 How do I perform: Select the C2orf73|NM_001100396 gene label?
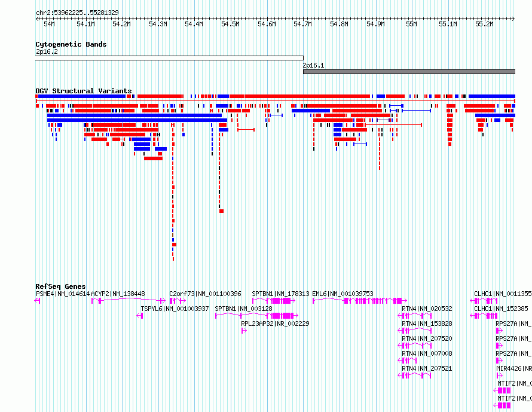[x=205, y=294]
